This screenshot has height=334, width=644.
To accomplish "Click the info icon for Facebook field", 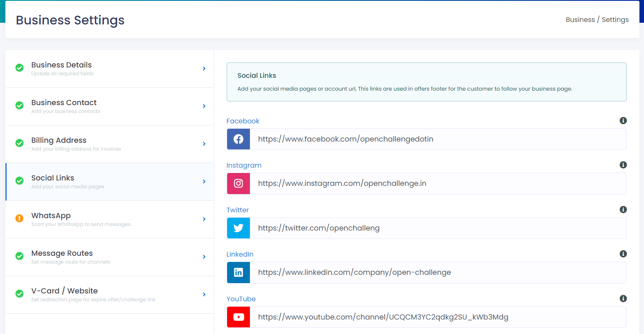I will point(623,120).
